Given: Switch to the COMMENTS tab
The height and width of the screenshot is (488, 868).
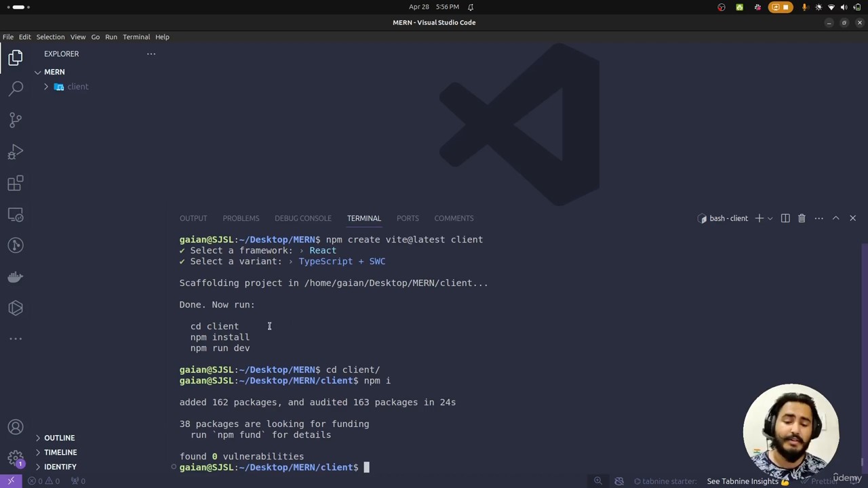Looking at the screenshot, I should click(454, 218).
